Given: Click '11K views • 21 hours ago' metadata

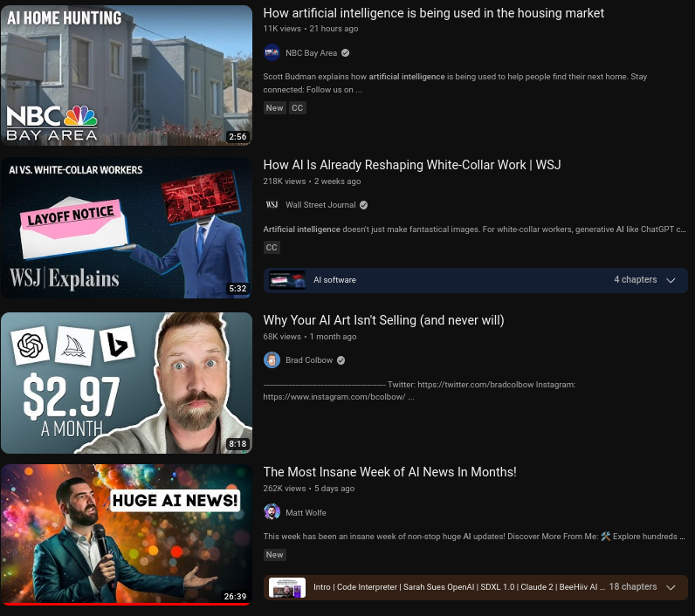Looking at the screenshot, I should point(311,29).
